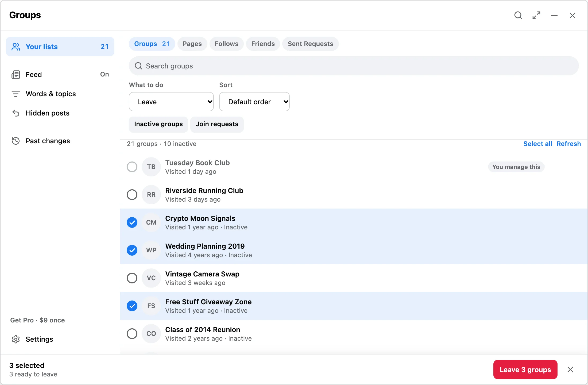
Task: Click the undo arrow icon by Hidden posts
Action: pos(16,113)
